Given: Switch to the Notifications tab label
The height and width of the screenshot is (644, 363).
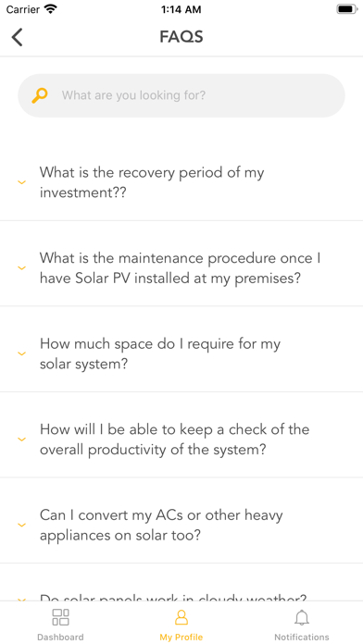Looking at the screenshot, I should tap(302, 637).
